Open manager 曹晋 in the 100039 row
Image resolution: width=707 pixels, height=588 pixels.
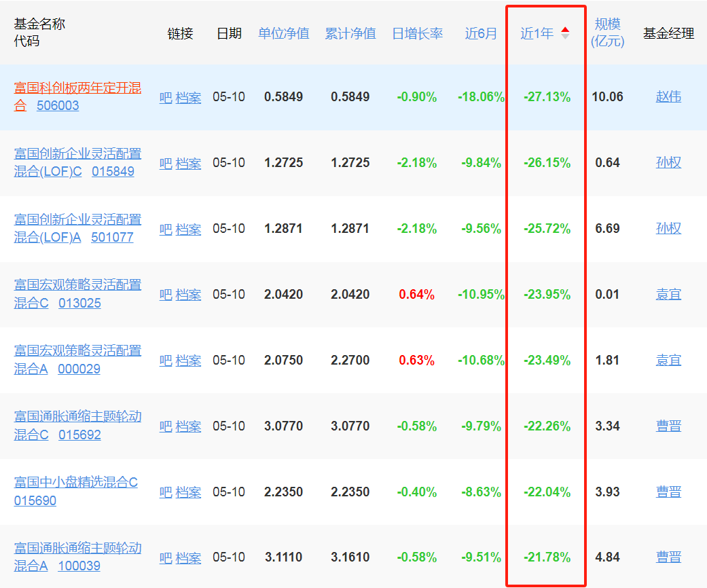pyautogui.click(x=668, y=557)
